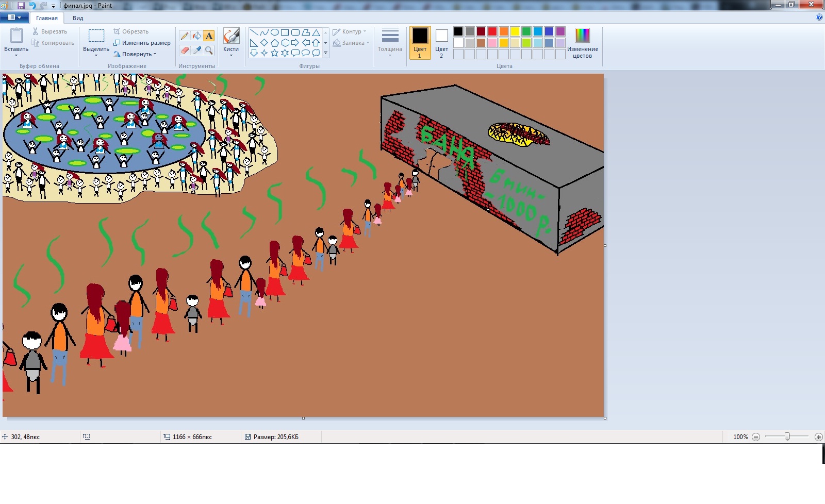
Task: Pick the Color picker eyedropper tool
Action: (x=196, y=50)
